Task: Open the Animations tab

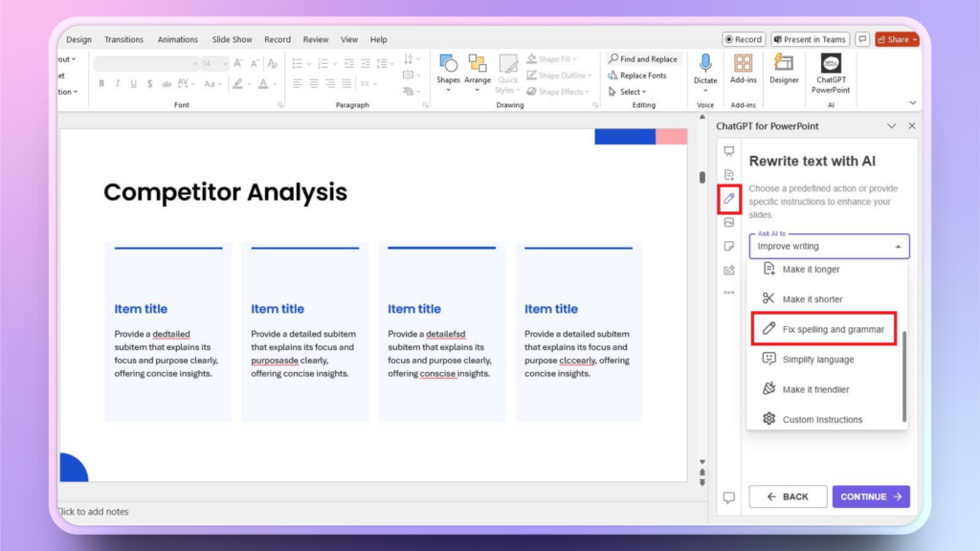Action: click(x=177, y=39)
